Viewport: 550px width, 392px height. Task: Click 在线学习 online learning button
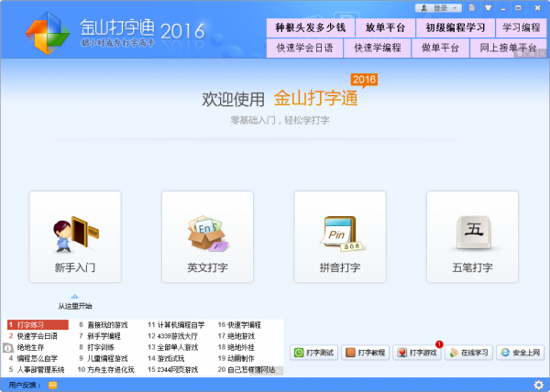(469, 353)
